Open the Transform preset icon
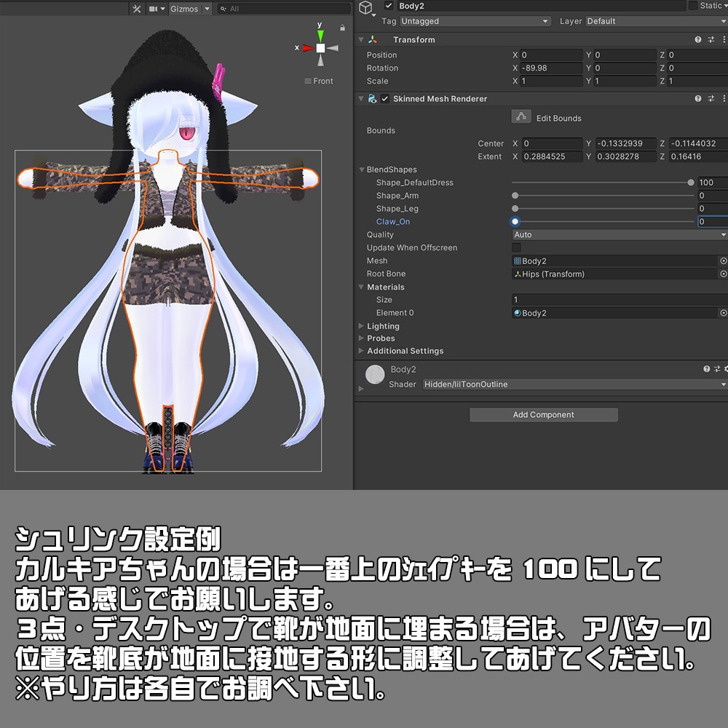 (711, 40)
